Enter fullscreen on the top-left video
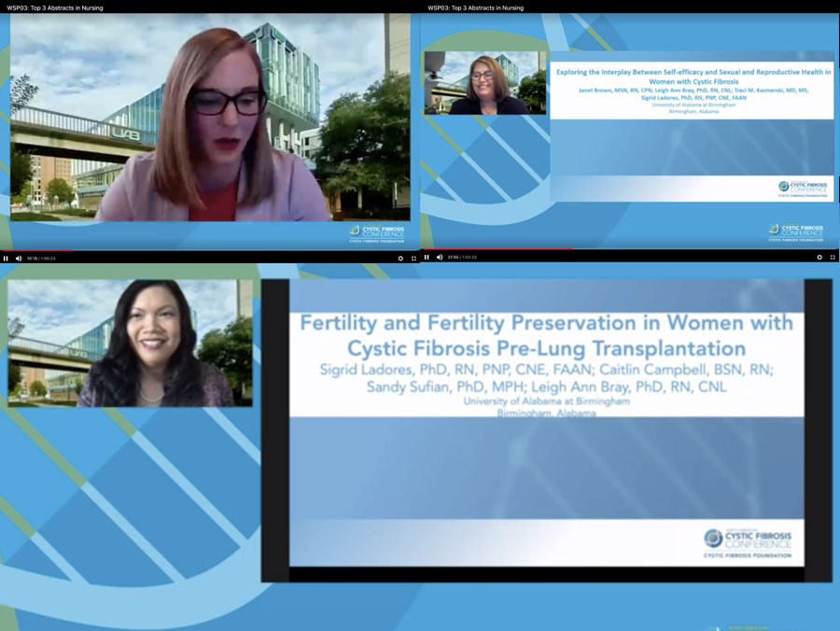Image resolution: width=840 pixels, height=631 pixels. [x=413, y=258]
